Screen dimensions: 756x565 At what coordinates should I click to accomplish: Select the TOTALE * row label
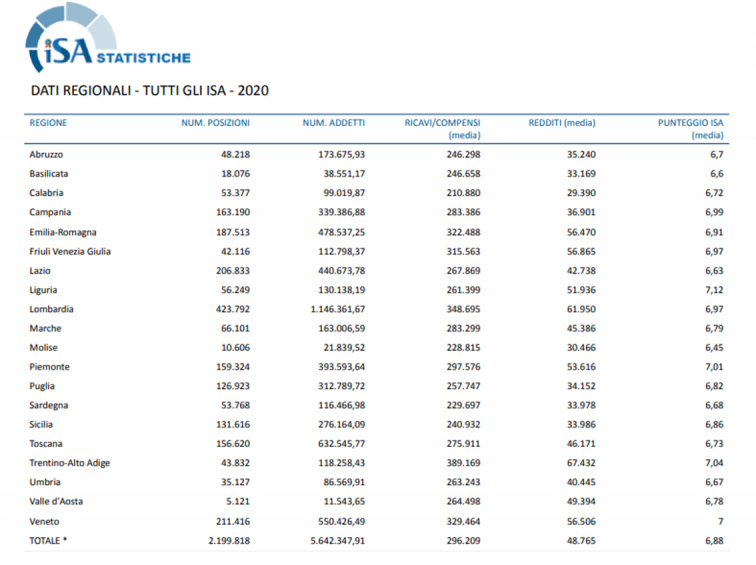[x=50, y=541]
